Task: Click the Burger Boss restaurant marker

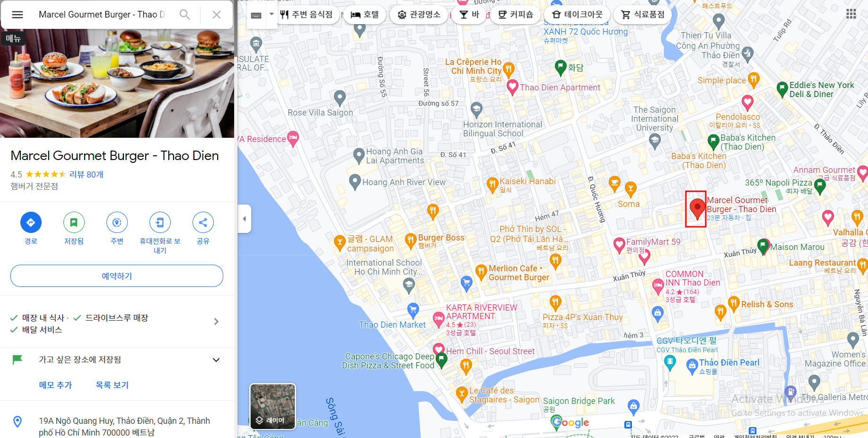Action: coord(411,241)
